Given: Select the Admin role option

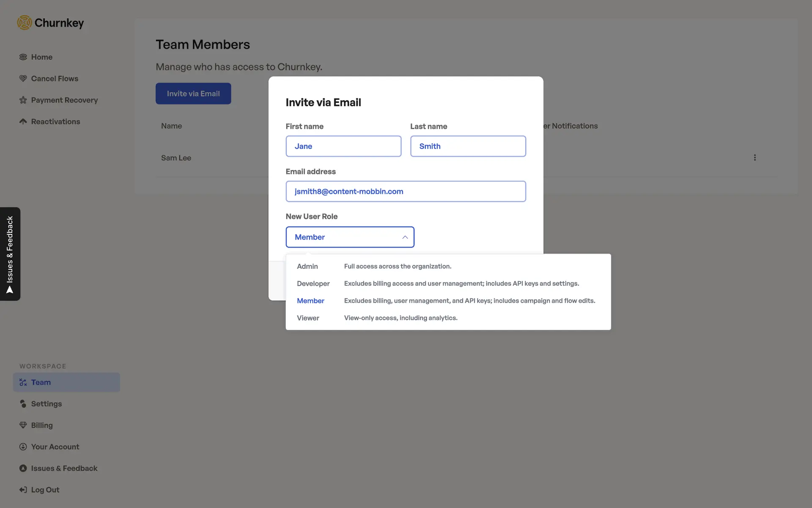Looking at the screenshot, I should click(x=307, y=266).
